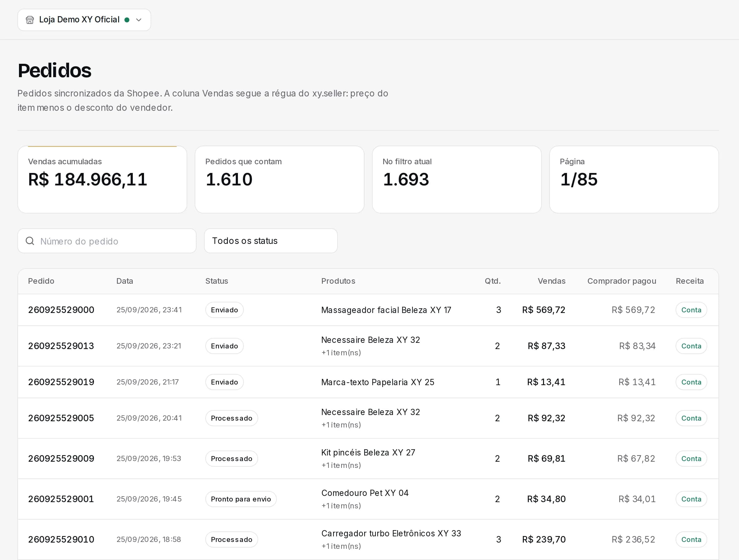
Task: Click the Conta badge for order 260925529010
Action: (x=691, y=539)
